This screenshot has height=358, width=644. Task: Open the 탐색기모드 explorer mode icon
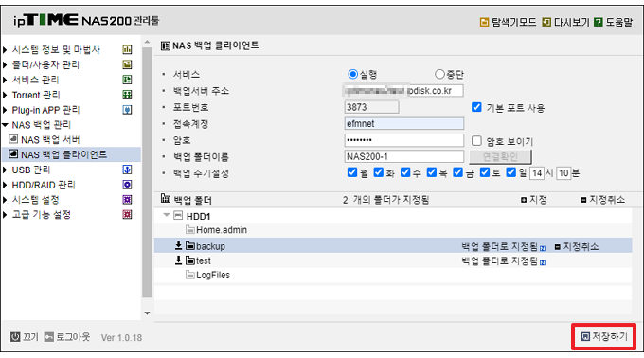coord(484,22)
